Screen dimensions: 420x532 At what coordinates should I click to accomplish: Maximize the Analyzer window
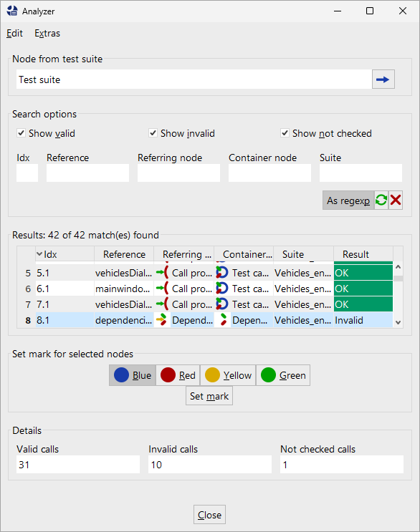tap(370, 11)
